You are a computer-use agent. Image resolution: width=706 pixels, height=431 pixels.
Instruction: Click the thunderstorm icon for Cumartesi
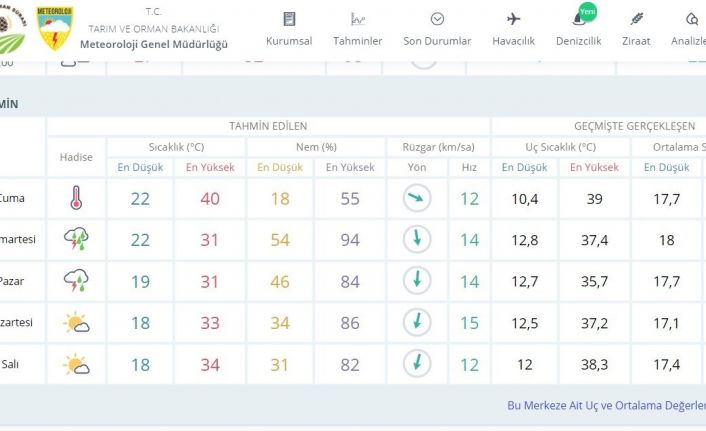[x=76, y=240]
